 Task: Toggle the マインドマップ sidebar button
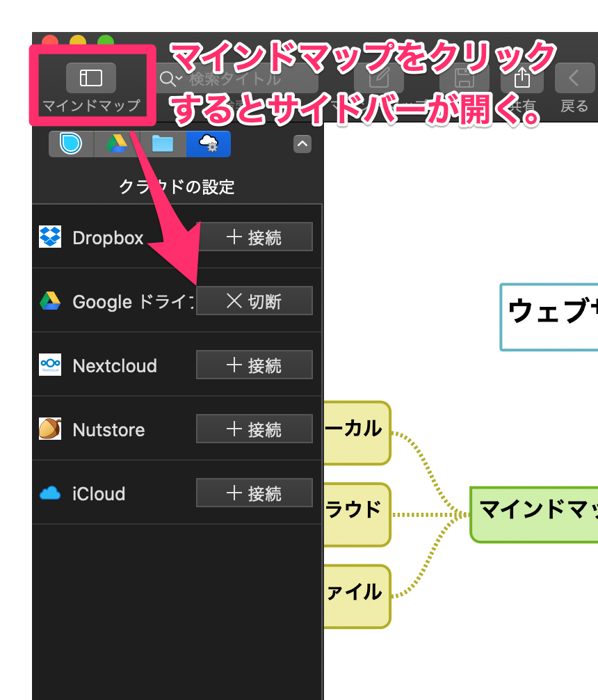click(x=90, y=78)
